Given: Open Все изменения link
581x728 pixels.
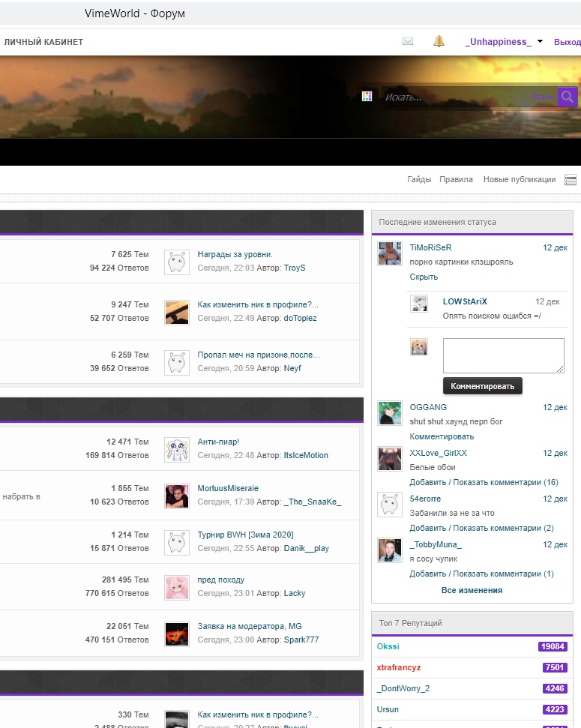Looking at the screenshot, I should pyautogui.click(x=472, y=590).
